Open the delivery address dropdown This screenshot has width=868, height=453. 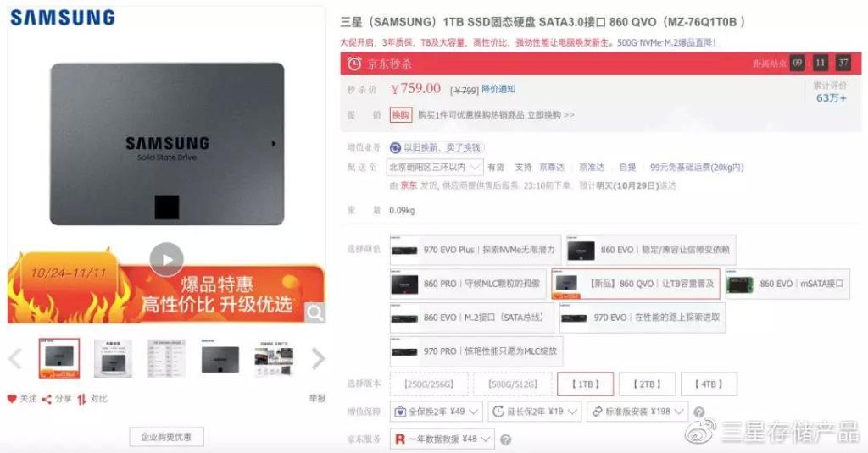click(435, 167)
